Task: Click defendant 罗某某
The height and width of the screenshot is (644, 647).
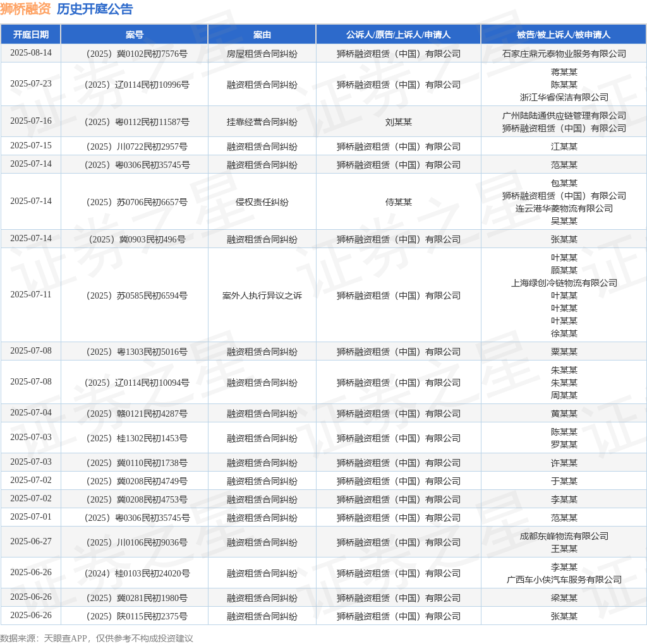Action: (564, 444)
